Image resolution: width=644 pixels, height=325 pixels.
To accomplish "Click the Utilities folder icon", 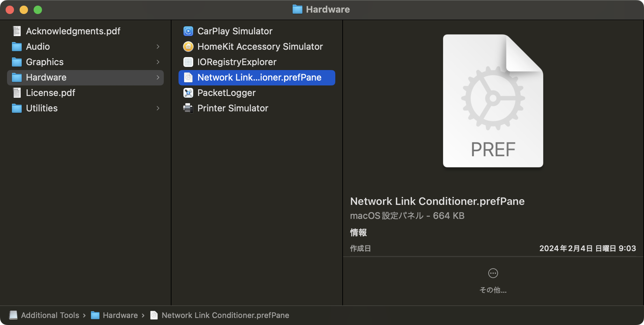I will click(x=17, y=108).
